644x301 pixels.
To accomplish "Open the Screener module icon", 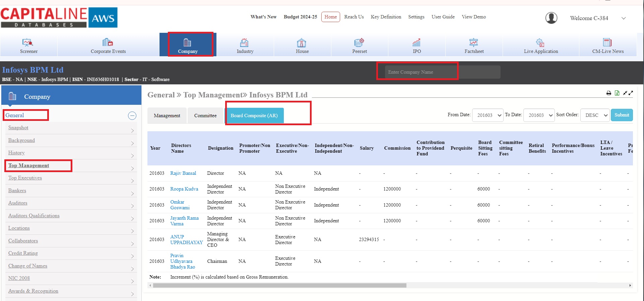I will tap(28, 43).
